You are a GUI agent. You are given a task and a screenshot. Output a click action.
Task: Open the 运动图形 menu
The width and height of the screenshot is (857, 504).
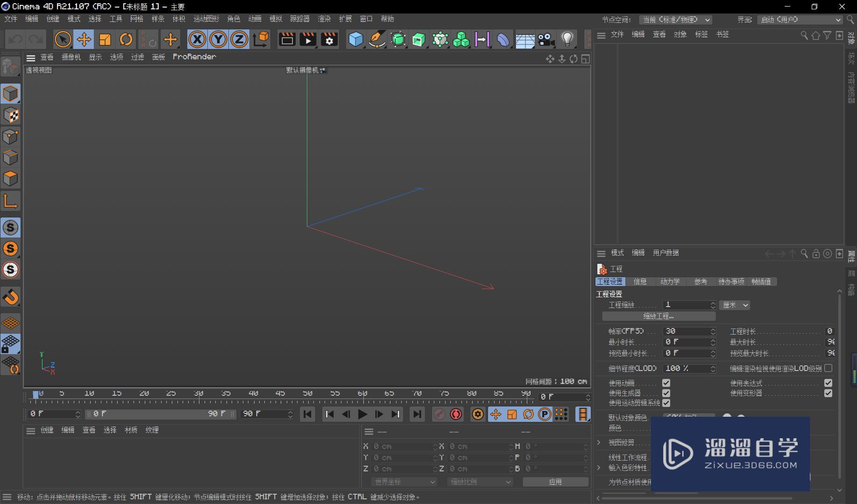(x=206, y=19)
